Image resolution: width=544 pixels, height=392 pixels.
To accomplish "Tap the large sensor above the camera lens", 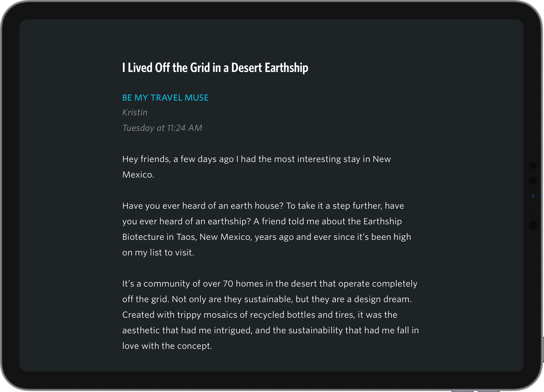I will point(533,181).
